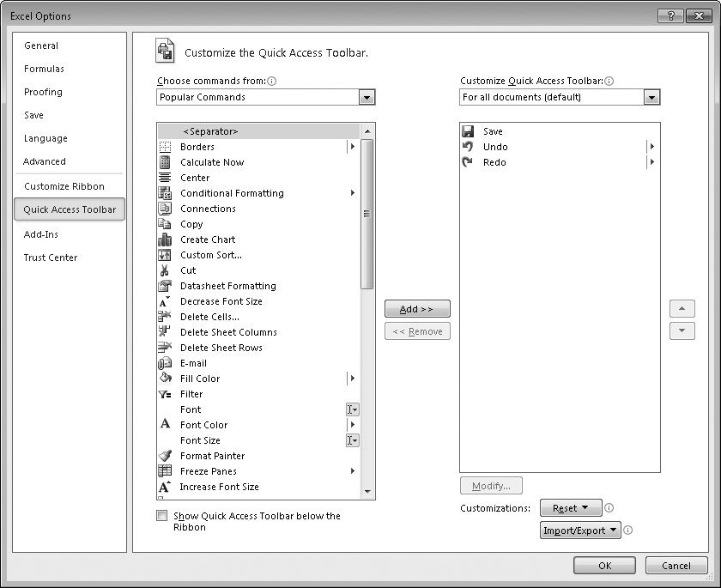Click the Borders command icon
The width and height of the screenshot is (721, 588).
[165, 147]
